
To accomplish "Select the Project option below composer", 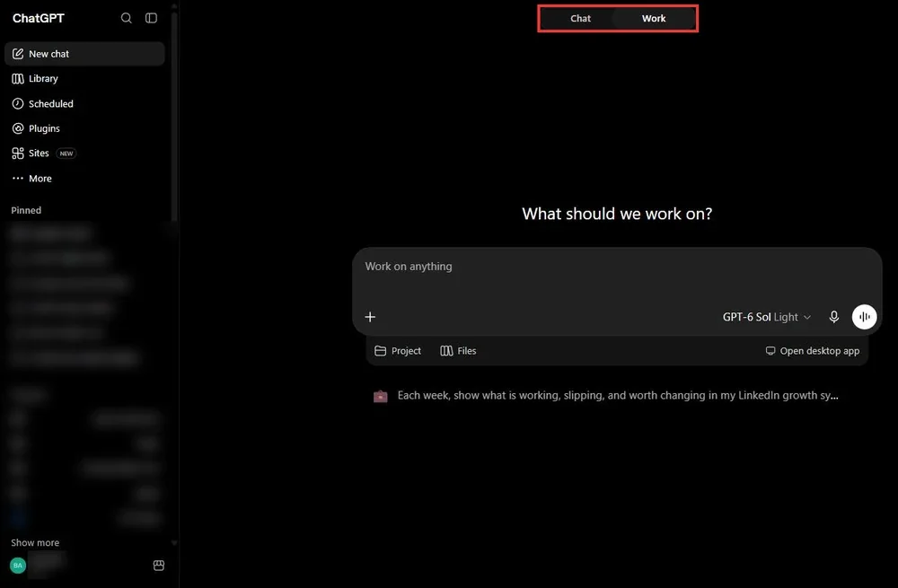I will pos(398,351).
